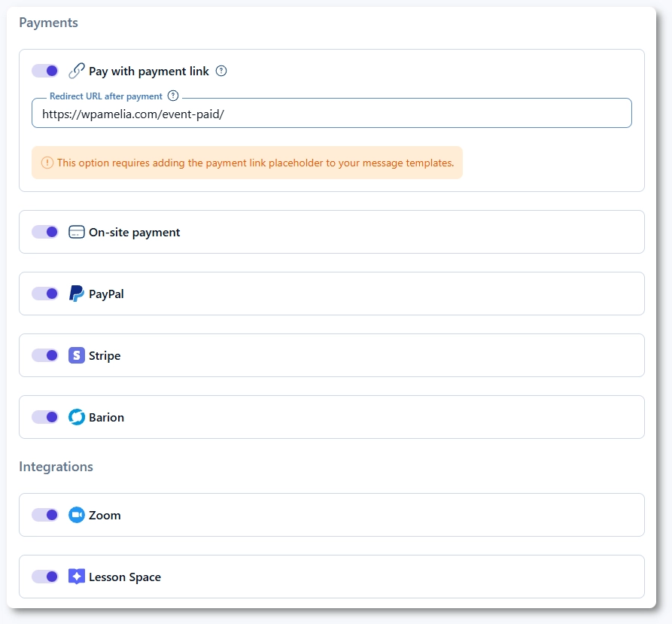The image size is (672, 624).
Task: Toggle the Lesson Space integration
Action: point(45,577)
